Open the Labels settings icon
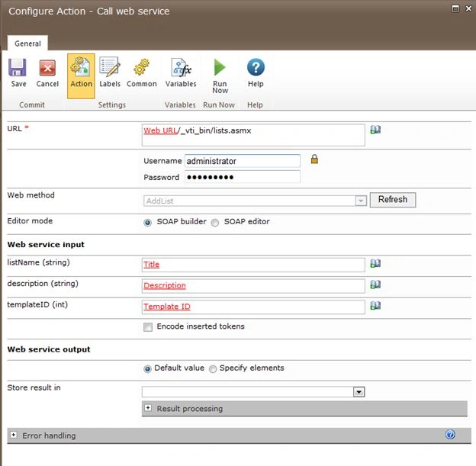476x466 pixels. pos(110,66)
